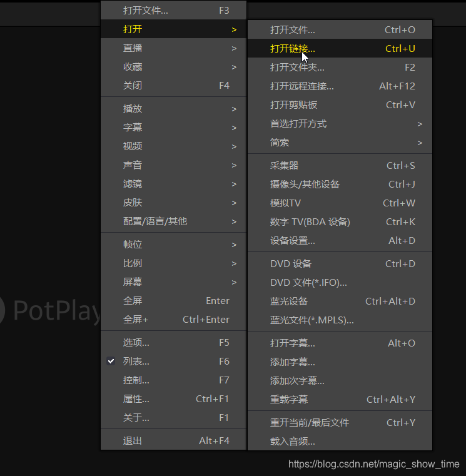Viewport: 466px width, 476px height.
Task: Open 关于... F1 item
Action: (x=173, y=418)
